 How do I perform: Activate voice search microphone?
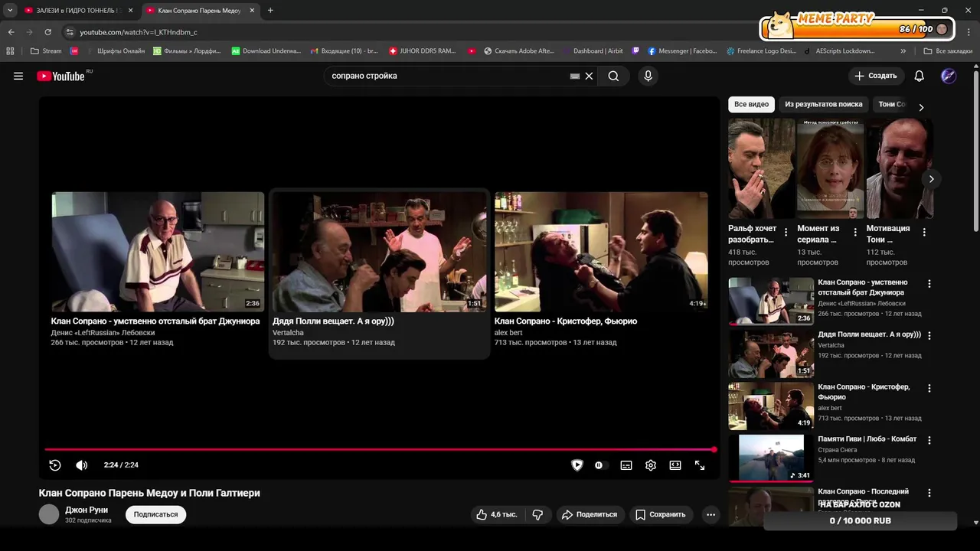648,76
